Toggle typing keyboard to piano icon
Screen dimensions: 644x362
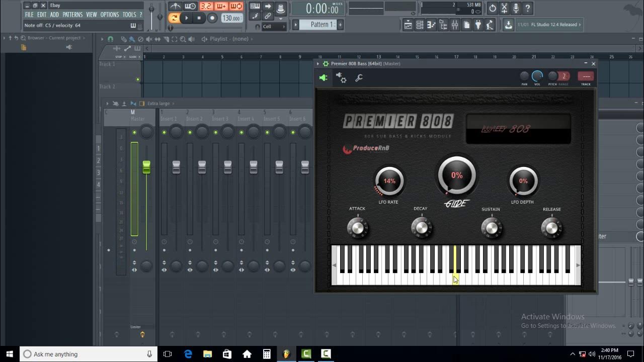[x=255, y=6]
